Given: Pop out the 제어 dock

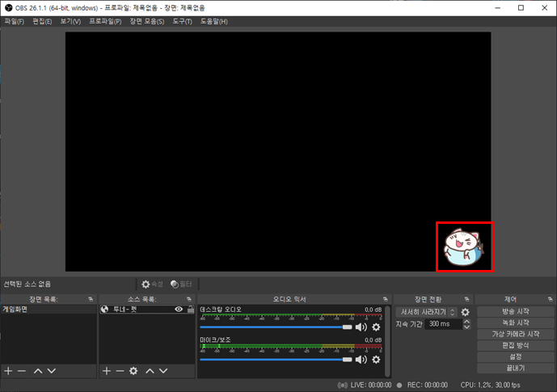Looking at the screenshot, I should coord(550,299).
